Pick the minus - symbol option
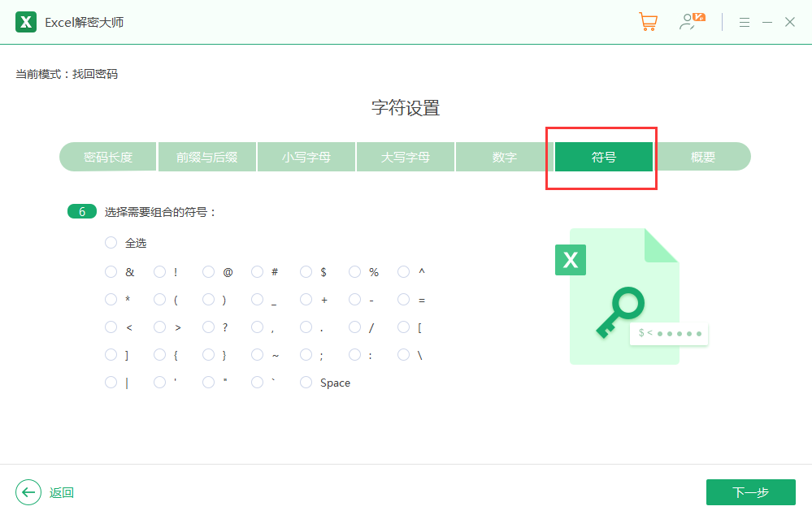Screen dimensions: 812x515 pyautogui.click(x=354, y=299)
